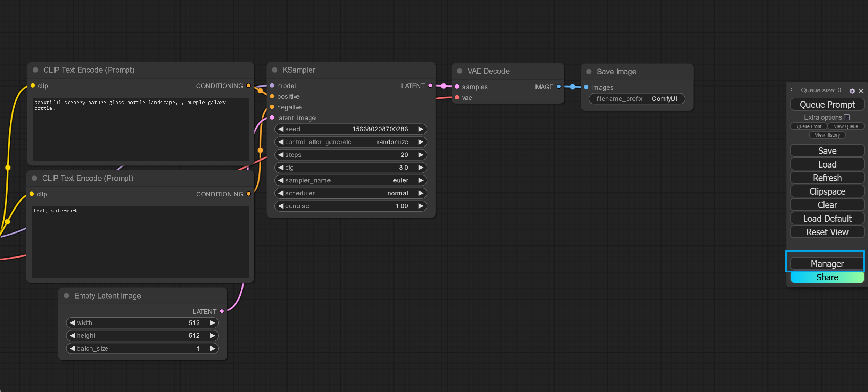This screenshot has width=868, height=392.
Task: Click the KSampler LATENT output connector
Action: [x=430, y=85]
